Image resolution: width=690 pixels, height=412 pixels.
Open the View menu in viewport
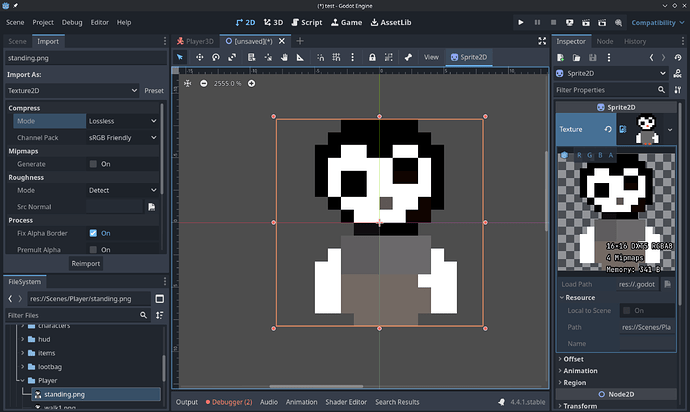point(431,57)
